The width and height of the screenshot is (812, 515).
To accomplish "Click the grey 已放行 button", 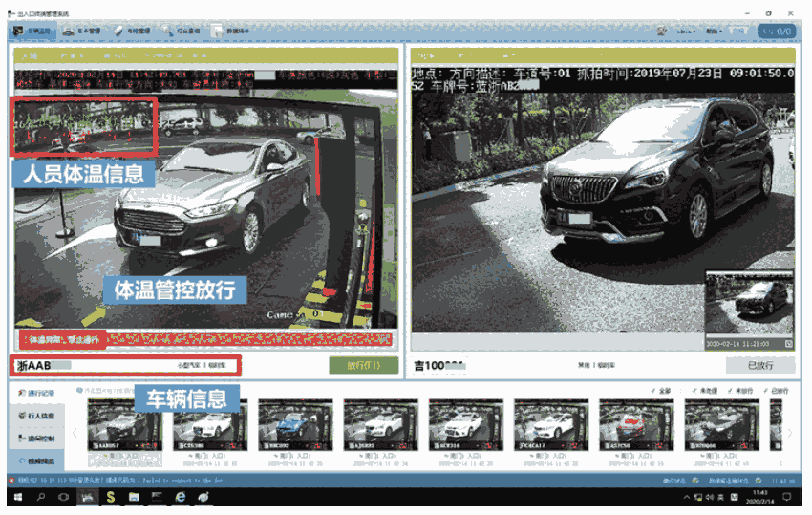I will pyautogui.click(x=759, y=365).
